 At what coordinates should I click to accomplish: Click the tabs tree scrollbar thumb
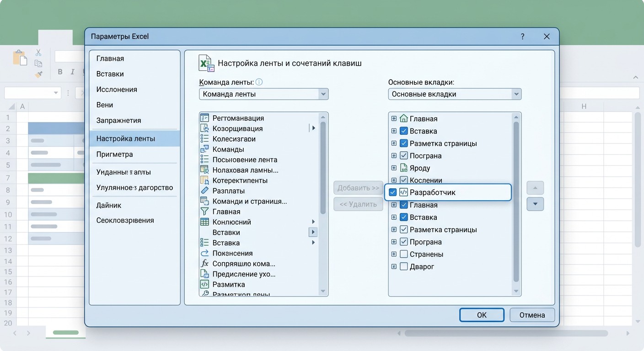(x=516, y=202)
